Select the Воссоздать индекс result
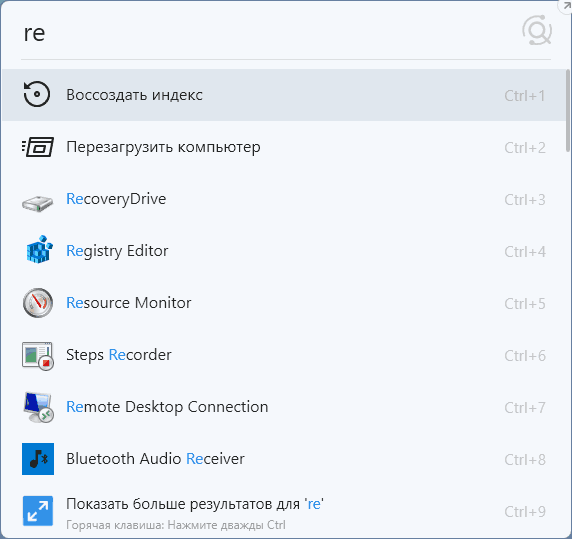 pyautogui.click(x=284, y=95)
